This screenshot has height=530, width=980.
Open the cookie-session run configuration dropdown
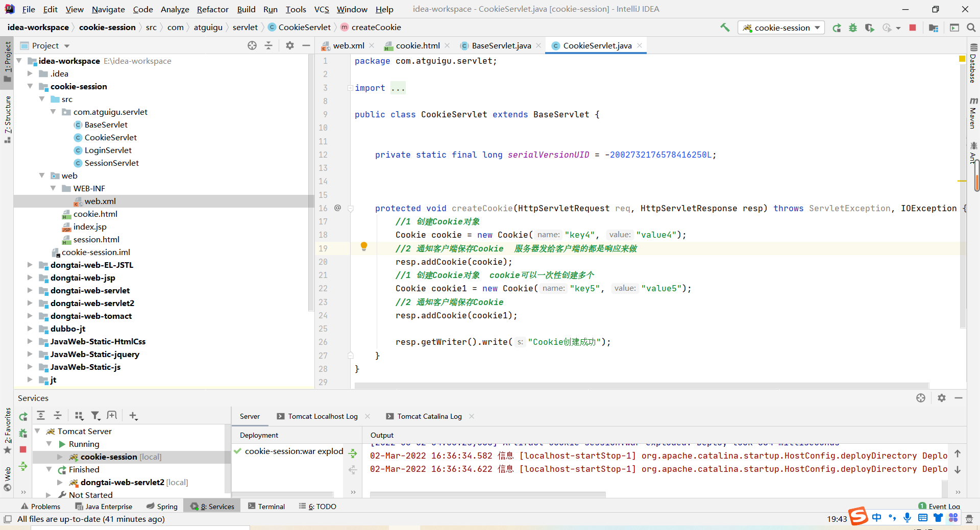coord(781,28)
